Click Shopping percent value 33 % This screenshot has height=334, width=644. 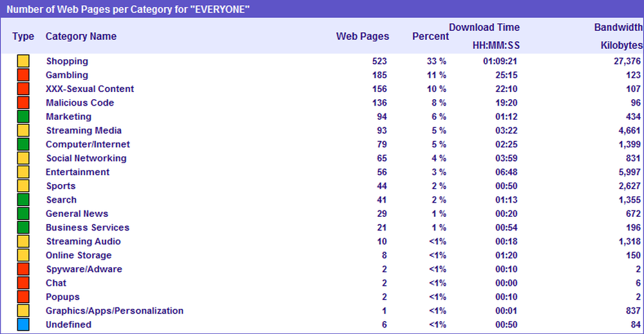pyautogui.click(x=437, y=61)
